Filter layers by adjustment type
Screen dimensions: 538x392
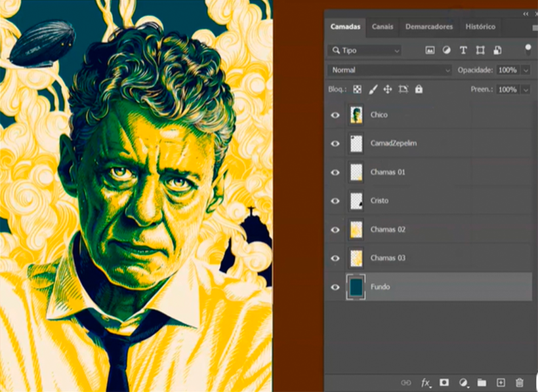click(446, 50)
